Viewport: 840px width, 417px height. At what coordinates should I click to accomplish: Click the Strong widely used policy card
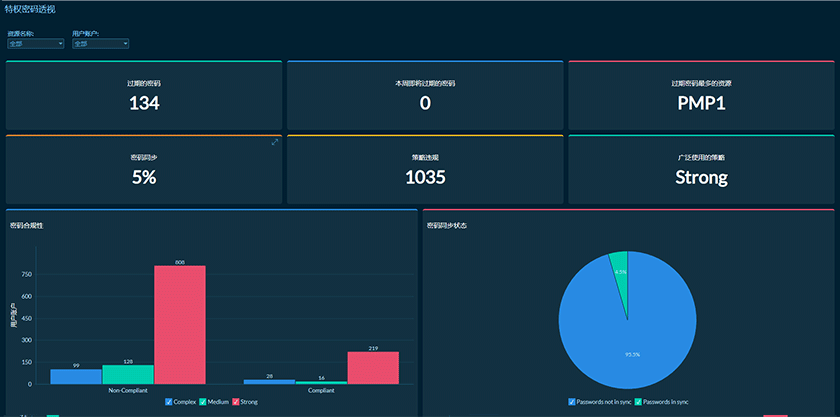(701, 169)
